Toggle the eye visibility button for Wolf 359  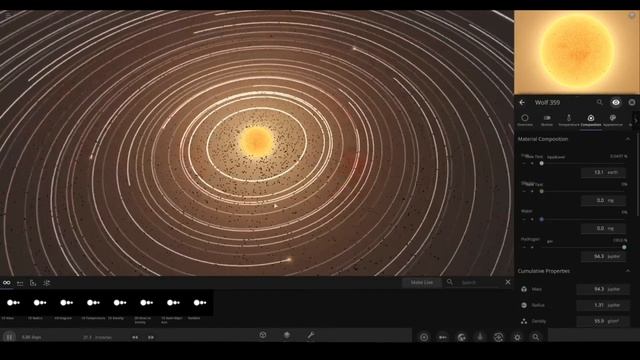click(616, 102)
